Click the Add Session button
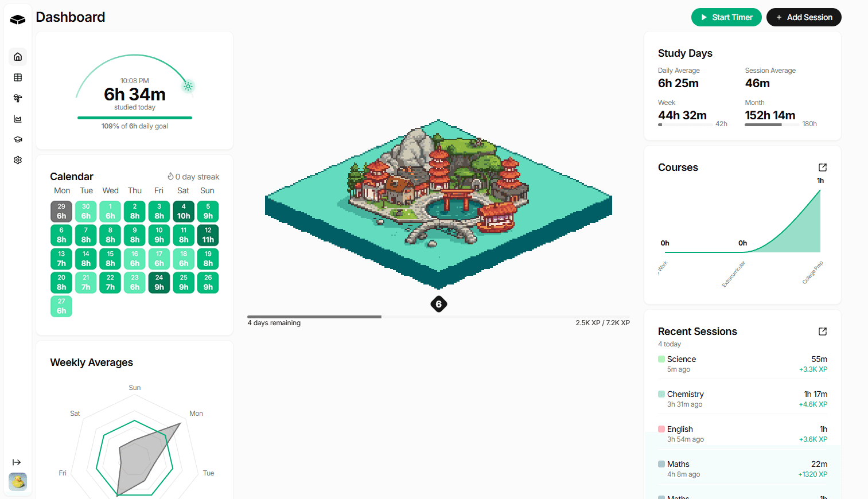Image resolution: width=868 pixels, height=499 pixels. pos(803,17)
